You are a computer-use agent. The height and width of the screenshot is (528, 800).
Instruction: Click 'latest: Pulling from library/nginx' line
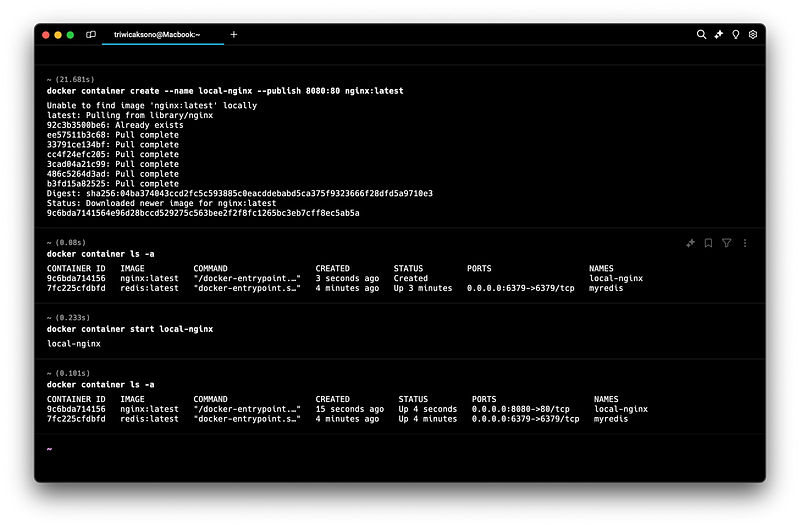pyautogui.click(x=130, y=115)
